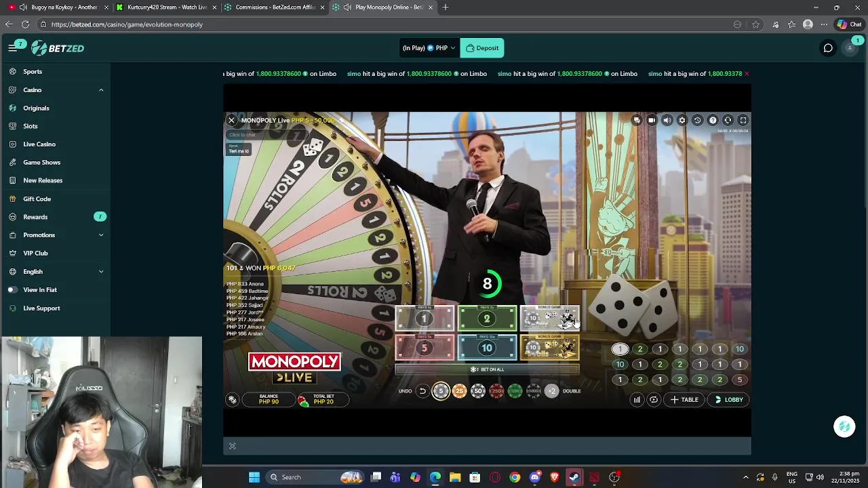The height and width of the screenshot is (488, 868).
Task: Open the BetZed hamburger menu
Action: pyautogui.click(x=12, y=48)
